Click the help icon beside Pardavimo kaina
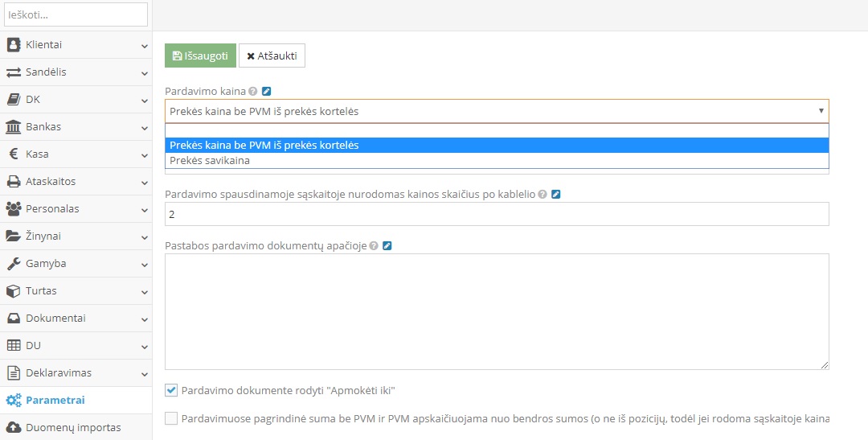Viewport: 868px width, 440px height. pyautogui.click(x=253, y=92)
